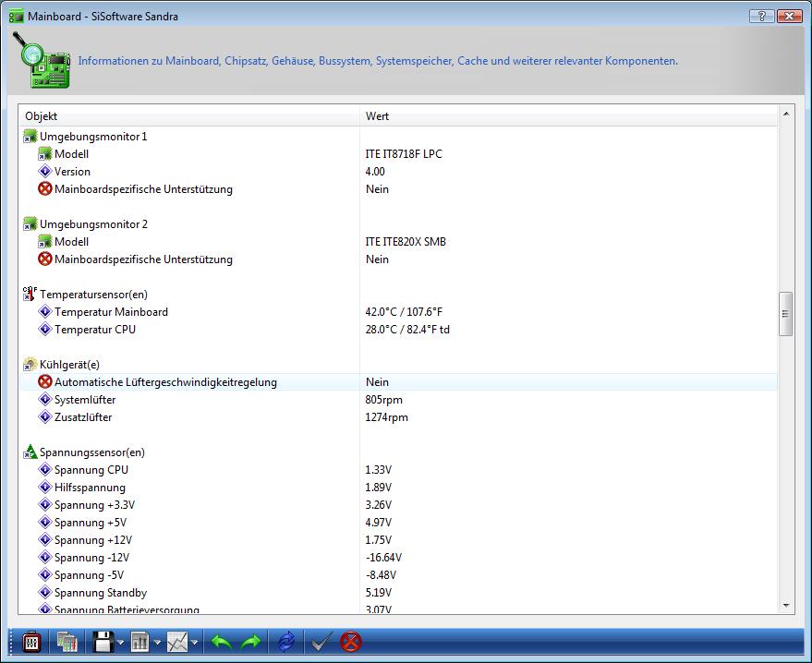
Task: Select the Umgebungsmonitor 1 row
Action: click(398, 137)
